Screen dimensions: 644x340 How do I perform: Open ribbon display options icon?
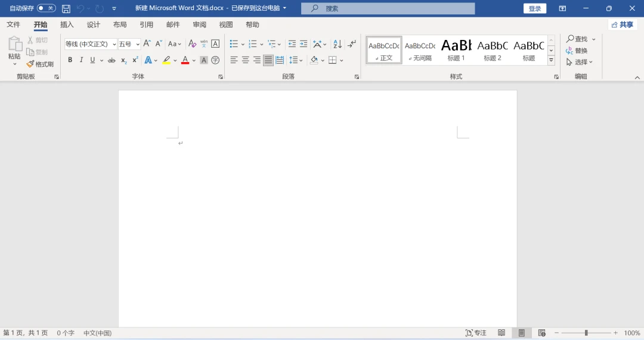(563, 8)
